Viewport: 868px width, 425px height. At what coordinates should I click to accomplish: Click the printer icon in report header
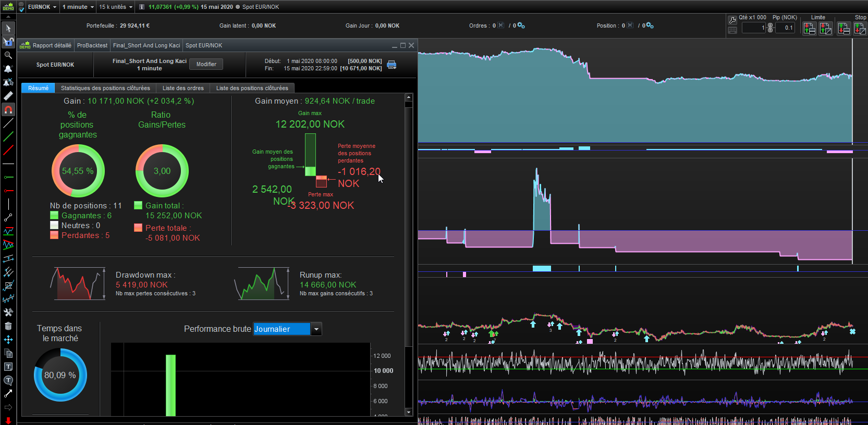click(x=392, y=65)
